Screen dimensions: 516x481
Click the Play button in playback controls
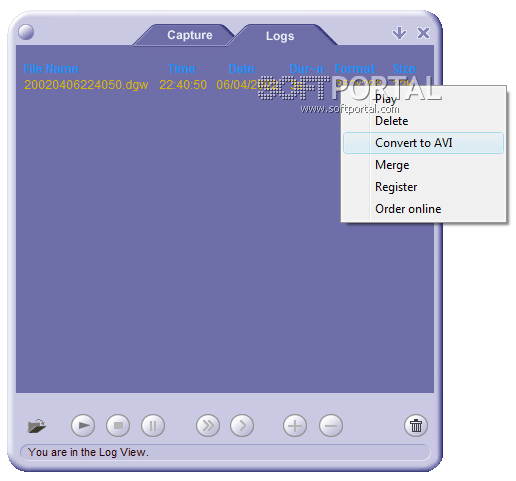(x=83, y=425)
